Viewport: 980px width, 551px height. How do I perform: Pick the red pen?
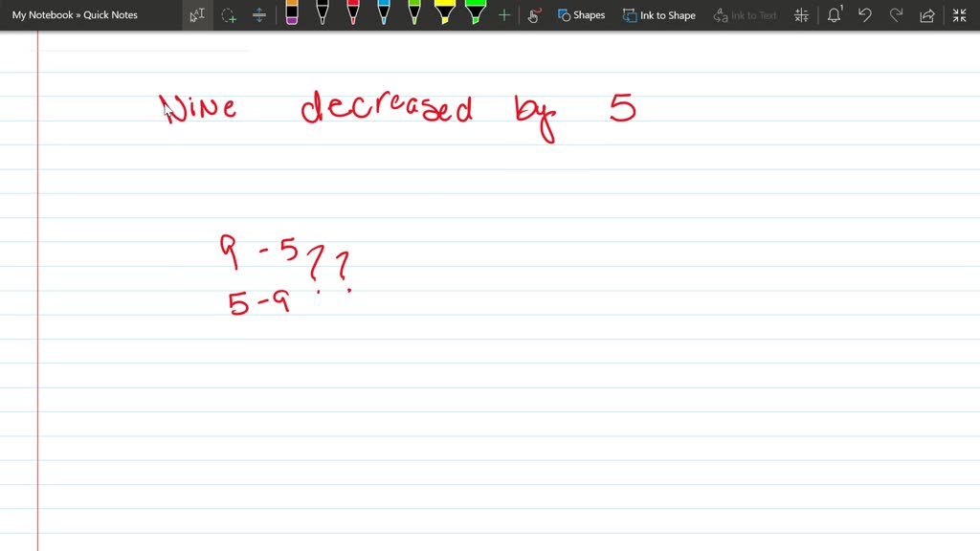(353, 14)
